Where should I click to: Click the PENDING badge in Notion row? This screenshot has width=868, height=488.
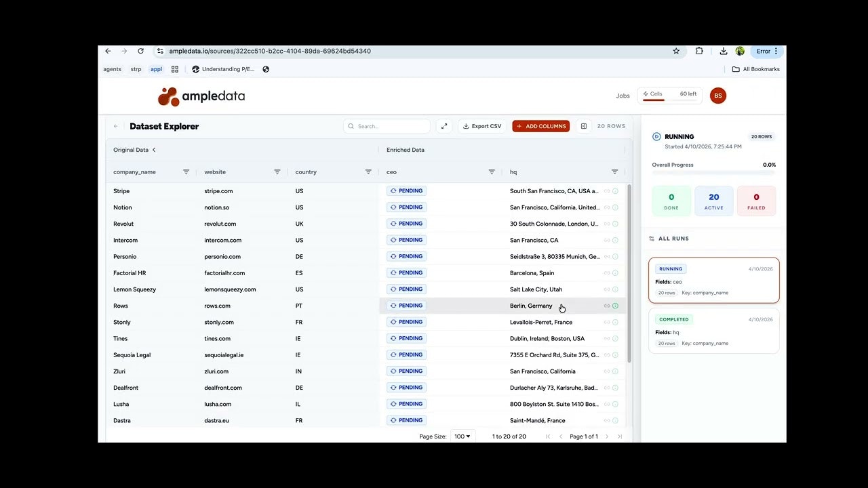[x=406, y=207]
